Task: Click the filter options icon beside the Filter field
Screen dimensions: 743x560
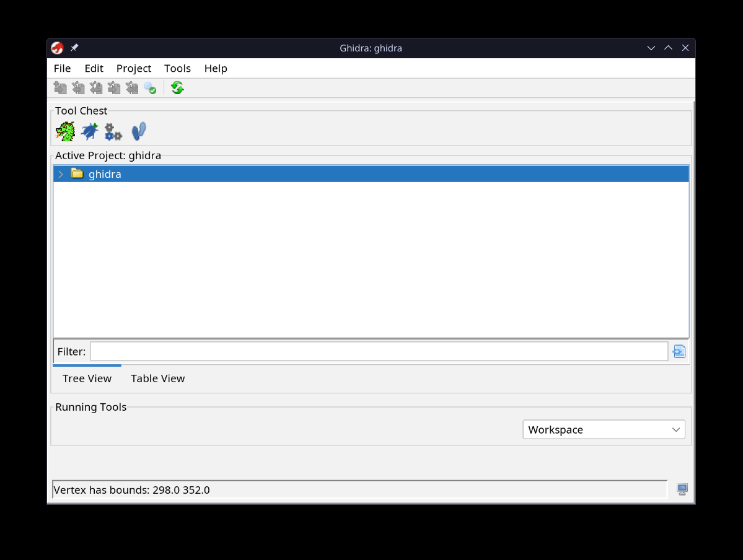Action: click(x=679, y=351)
